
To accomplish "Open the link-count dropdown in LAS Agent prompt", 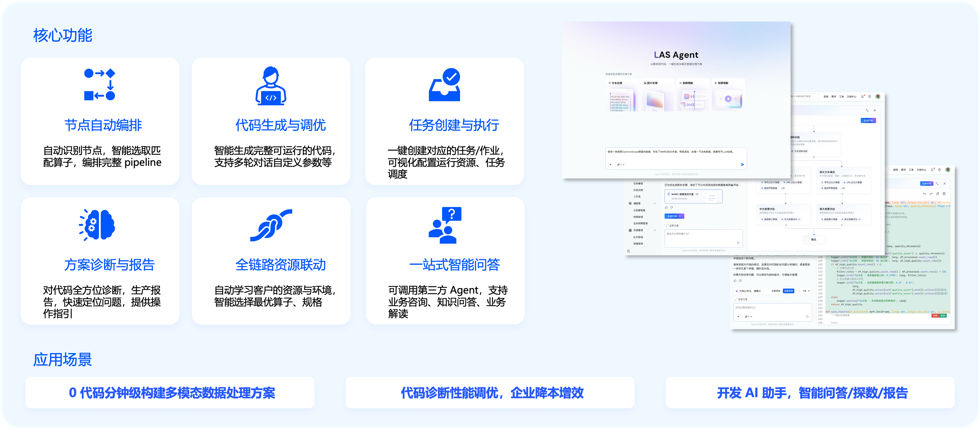I will [x=621, y=165].
